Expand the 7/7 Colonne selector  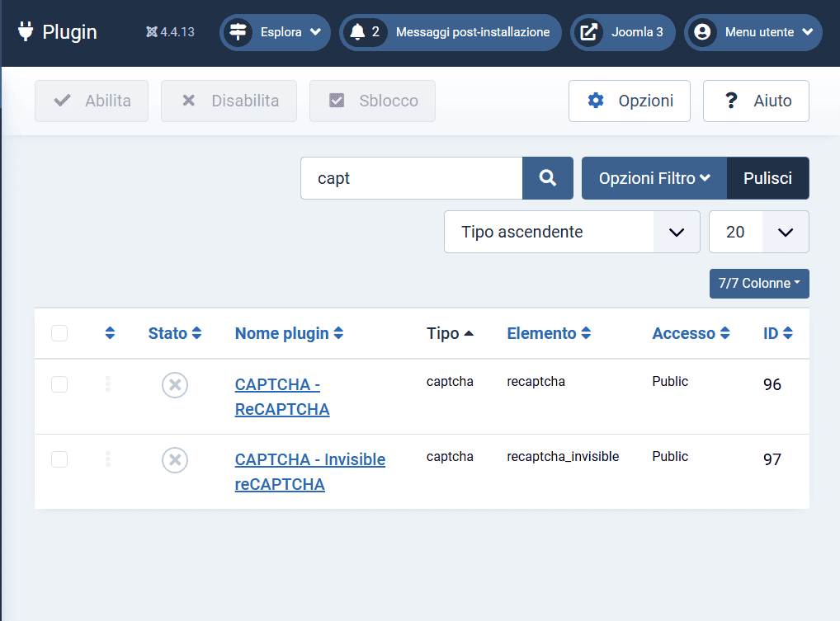tap(759, 283)
